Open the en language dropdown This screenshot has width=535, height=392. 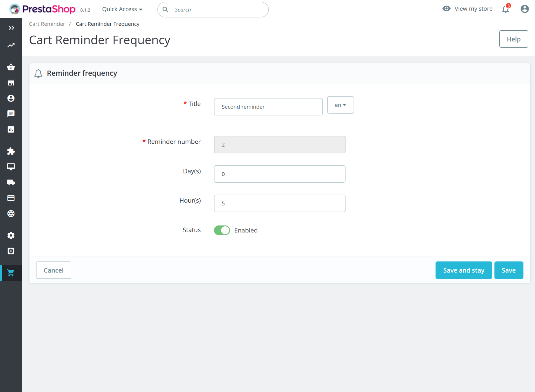(340, 105)
